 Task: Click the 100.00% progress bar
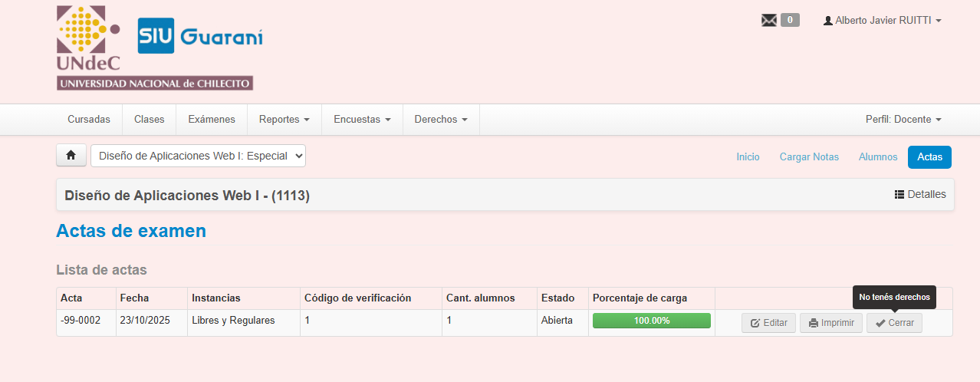[651, 321]
